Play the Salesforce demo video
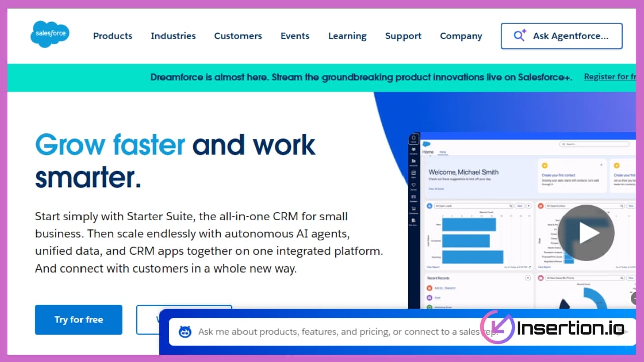This screenshot has width=644, height=362. coord(586,233)
